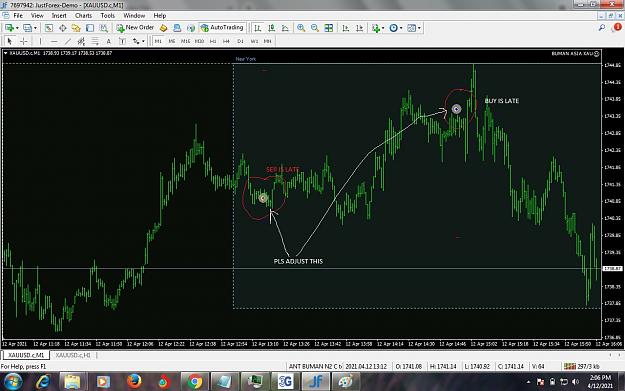Viewport: 625px width, 391px height.
Task: Select the equidistant channel tool
Action: tap(81, 41)
